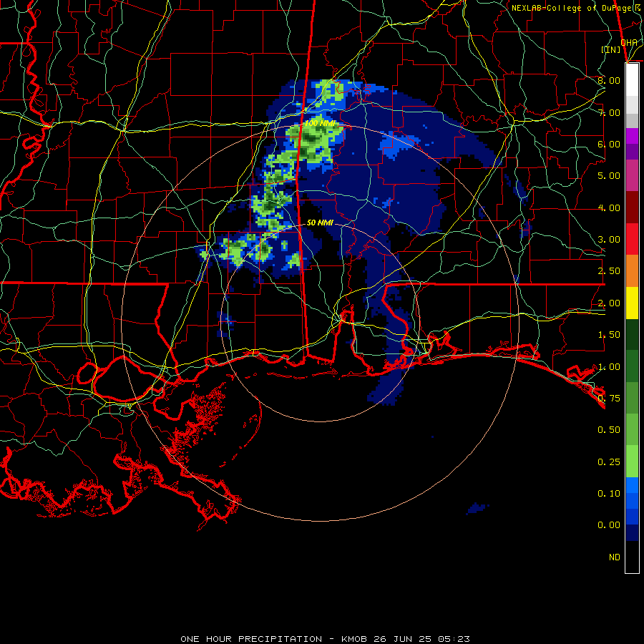Click the 0.10 legend value

(609, 494)
